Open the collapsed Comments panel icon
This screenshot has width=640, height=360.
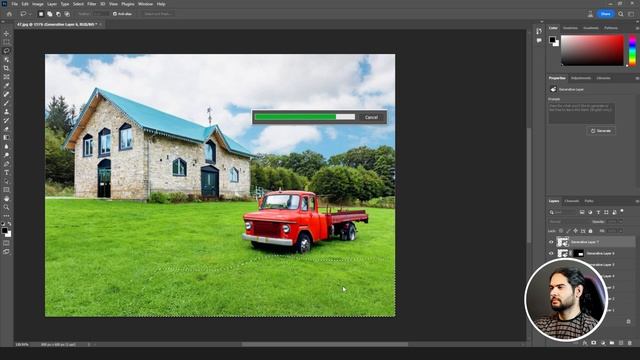pos(539,40)
